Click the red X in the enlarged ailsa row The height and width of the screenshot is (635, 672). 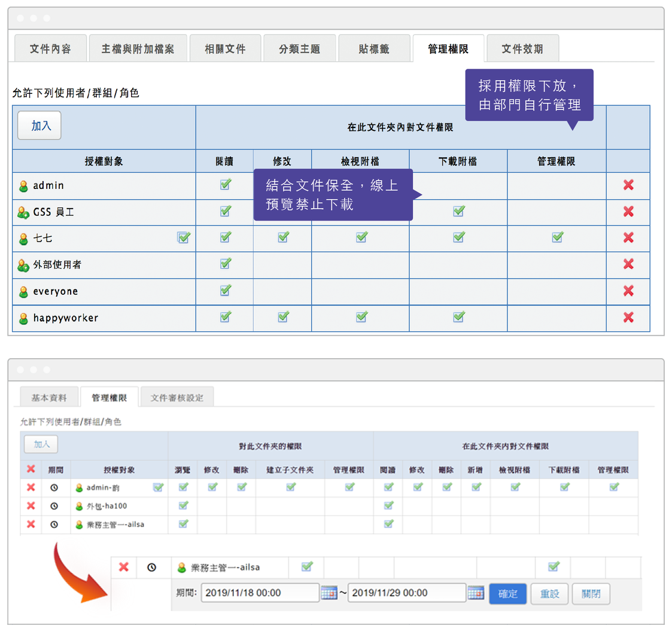coord(124,567)
